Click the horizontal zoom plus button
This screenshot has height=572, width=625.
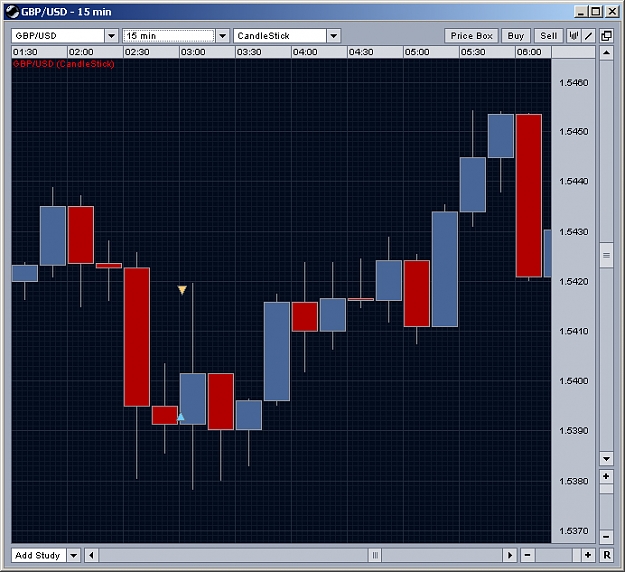[x=588, y=555]
